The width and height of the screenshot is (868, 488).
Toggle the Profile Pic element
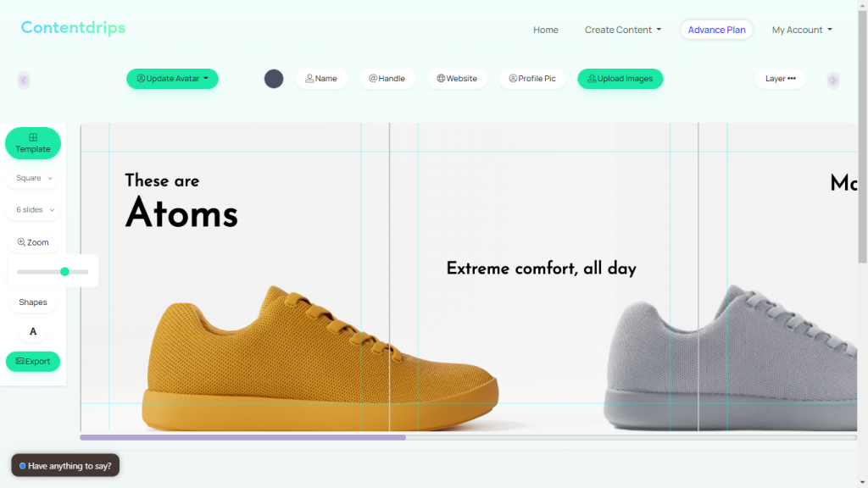[x=532, y=79]
